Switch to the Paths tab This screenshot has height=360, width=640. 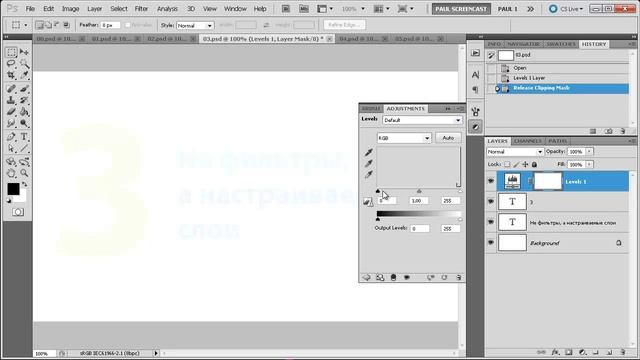coord(558,141)
